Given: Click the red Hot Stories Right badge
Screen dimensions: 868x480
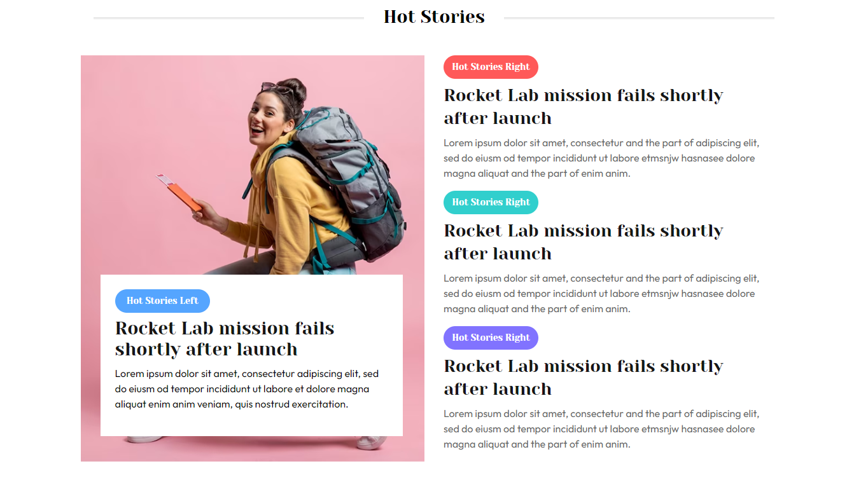Looking at the screenshot, I should coord(491,67).
